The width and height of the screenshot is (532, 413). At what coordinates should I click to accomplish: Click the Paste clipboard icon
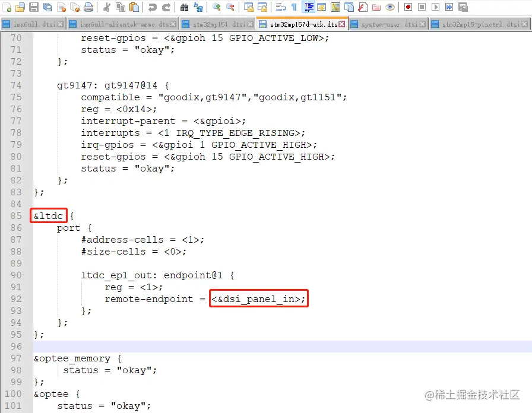[134, 7]
